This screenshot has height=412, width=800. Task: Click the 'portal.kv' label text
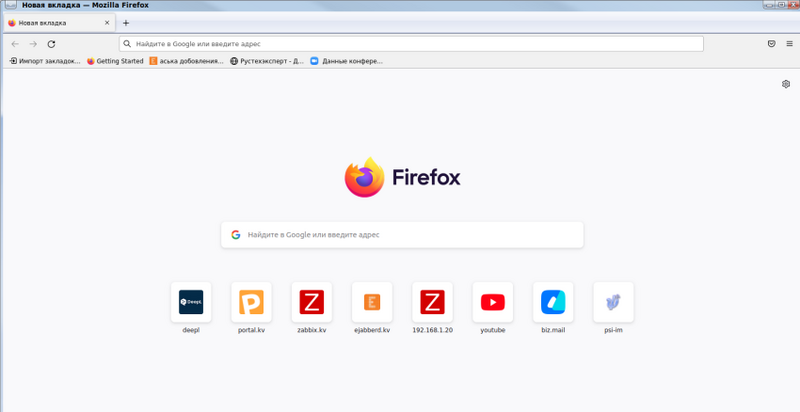pos(252,330)
